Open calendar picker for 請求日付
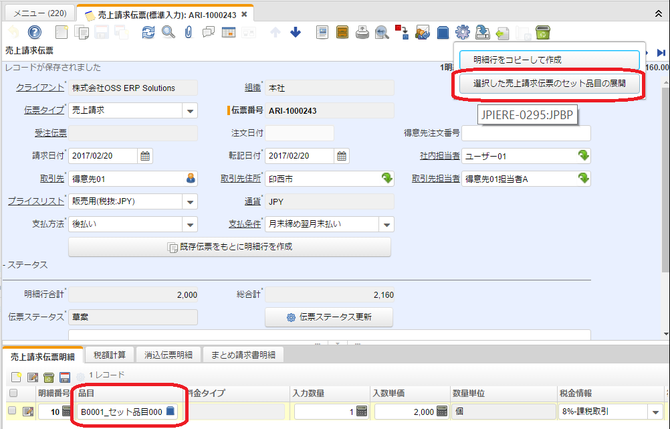 pos(145,156)
